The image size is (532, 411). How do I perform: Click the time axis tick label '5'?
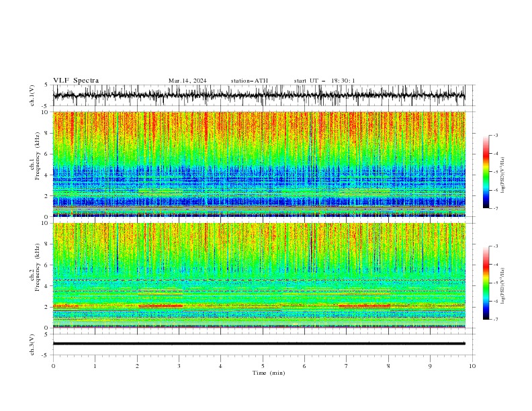tap(263, 366)
